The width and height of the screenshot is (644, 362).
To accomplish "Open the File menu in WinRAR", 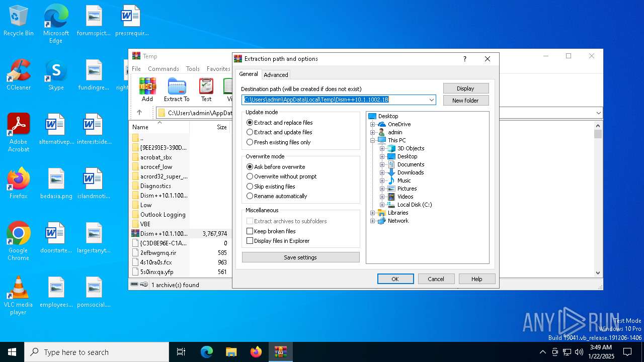I will (136, 69).
